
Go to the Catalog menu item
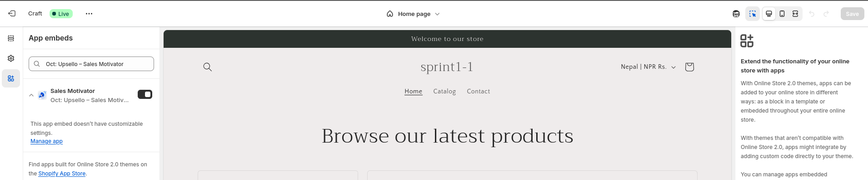pyautogui.click(x=444, y=92)
